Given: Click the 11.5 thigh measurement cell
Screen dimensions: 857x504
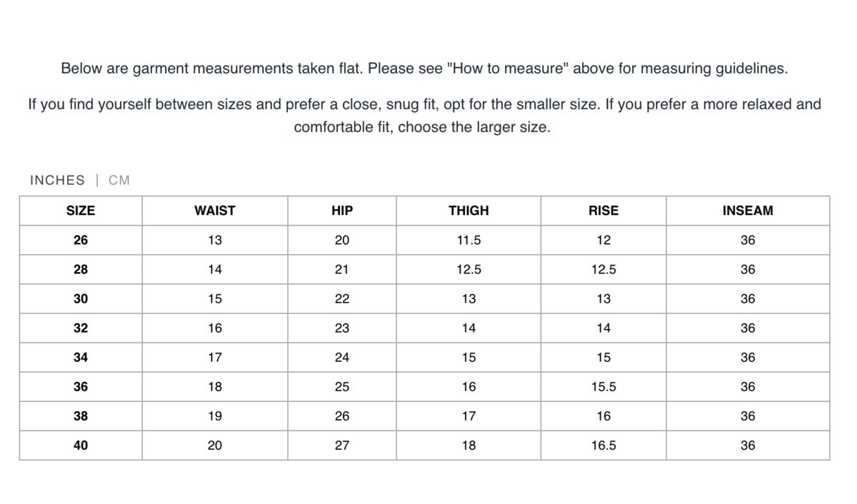Looking at the screenshot, I should pyautogui.click(x=468, y=241).
